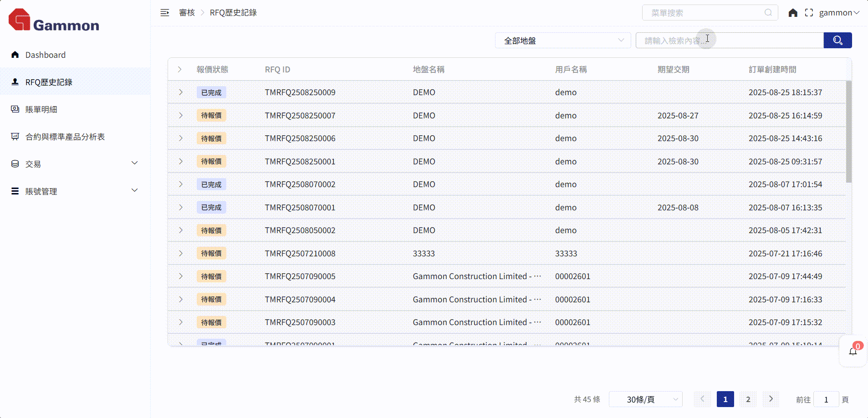This screenshot has width=868, height=418.
Task: Open 賬單明細 in the sidebar
Action: click(41, 110)
